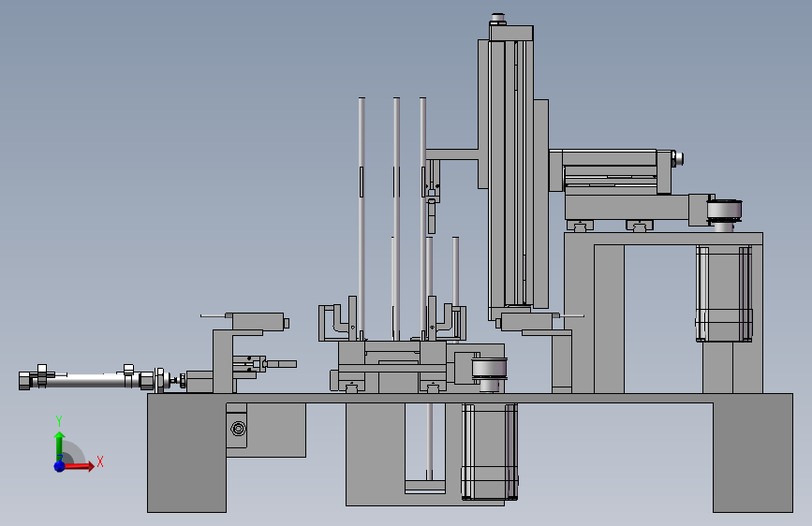Select the round bearing in lower-left bracket
This screenshot has width=812, height=526.
[238, 428]
